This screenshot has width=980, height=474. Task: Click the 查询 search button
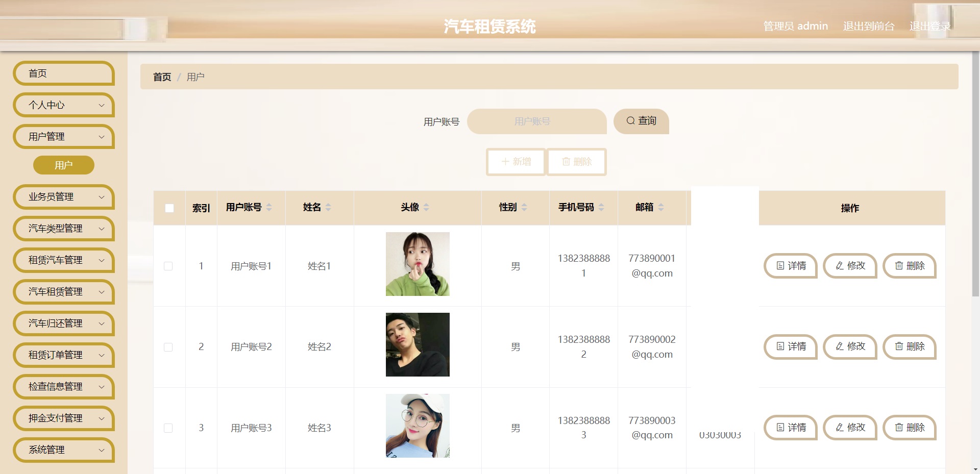(641, 121)
